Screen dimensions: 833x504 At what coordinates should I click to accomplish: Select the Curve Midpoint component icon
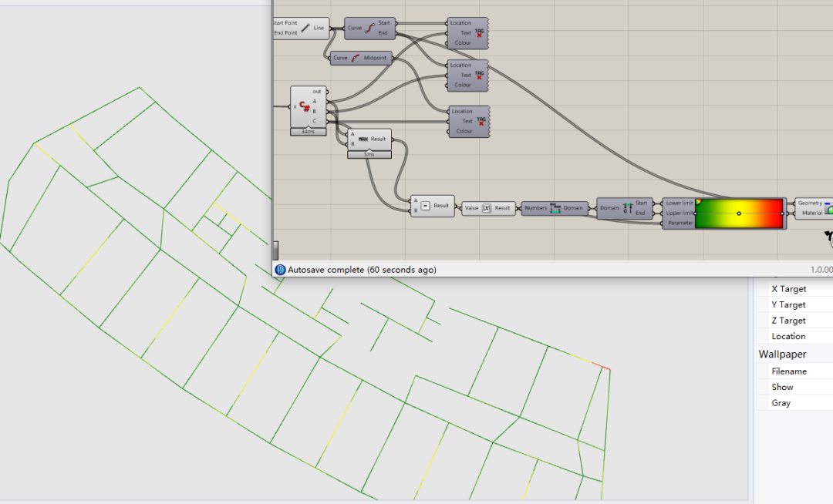click(x=355, y=58)
